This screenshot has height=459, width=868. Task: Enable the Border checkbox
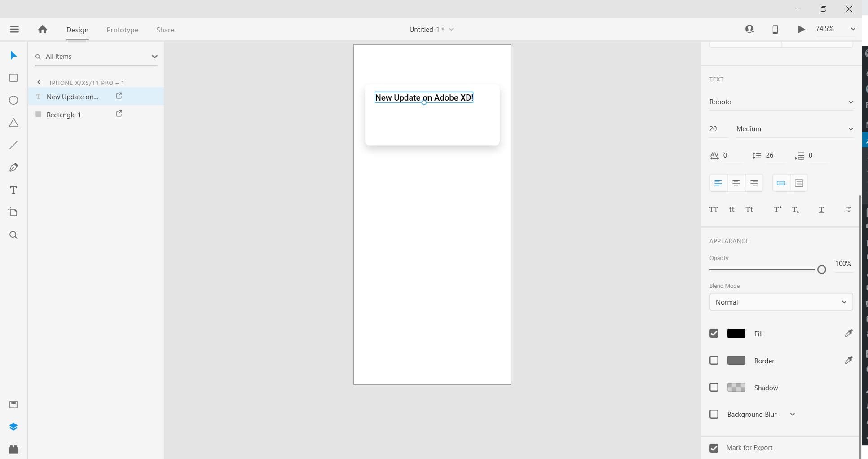click(714, 360)
